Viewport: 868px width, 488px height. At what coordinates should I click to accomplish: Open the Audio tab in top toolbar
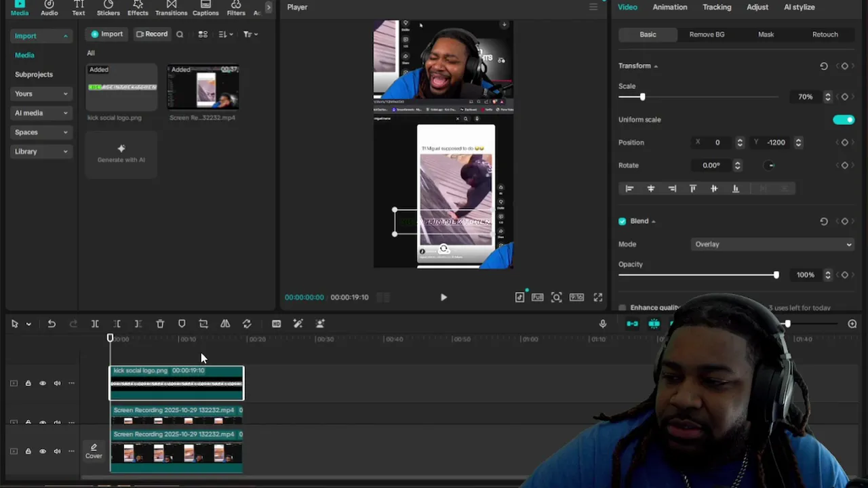click(x=49, y=8)
